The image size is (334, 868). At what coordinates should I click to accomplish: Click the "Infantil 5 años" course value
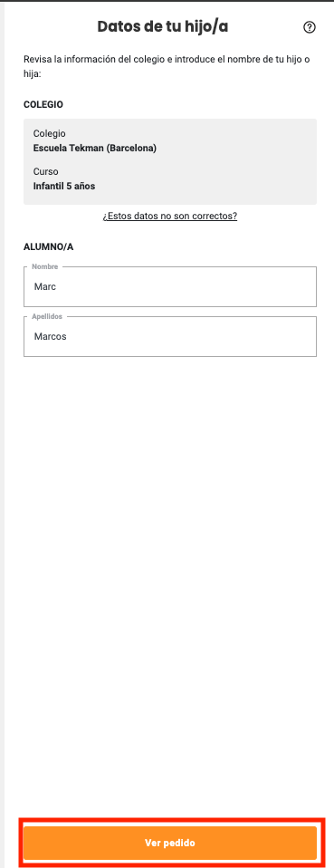tap(64, 186)
